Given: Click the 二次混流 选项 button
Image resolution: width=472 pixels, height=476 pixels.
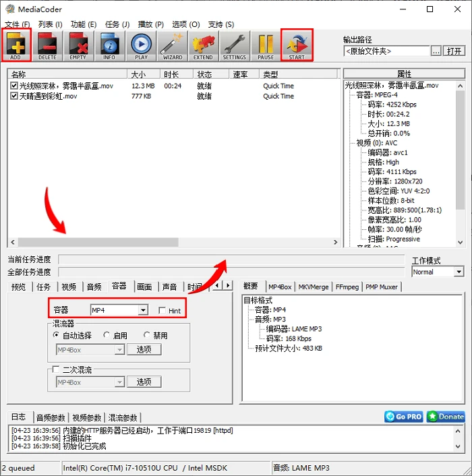Looking at the screenshot, I should 144,382.
